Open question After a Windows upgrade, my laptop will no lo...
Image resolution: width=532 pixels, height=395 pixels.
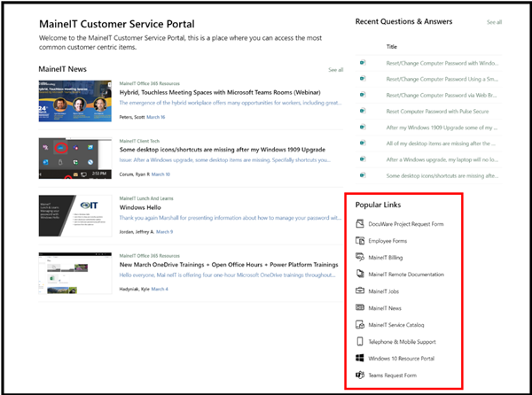[x=442, y=159]
